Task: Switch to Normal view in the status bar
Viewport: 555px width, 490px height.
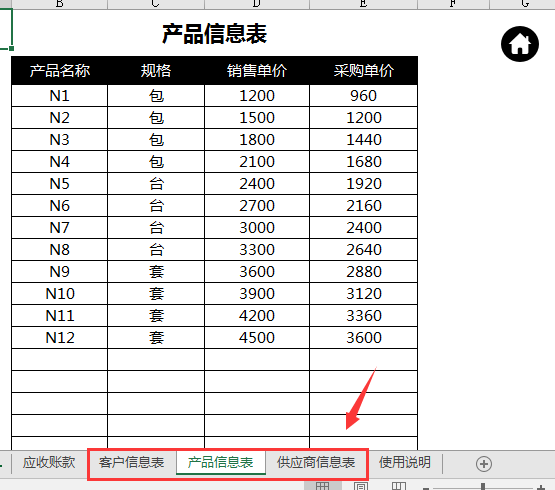Action: [322, 486]
